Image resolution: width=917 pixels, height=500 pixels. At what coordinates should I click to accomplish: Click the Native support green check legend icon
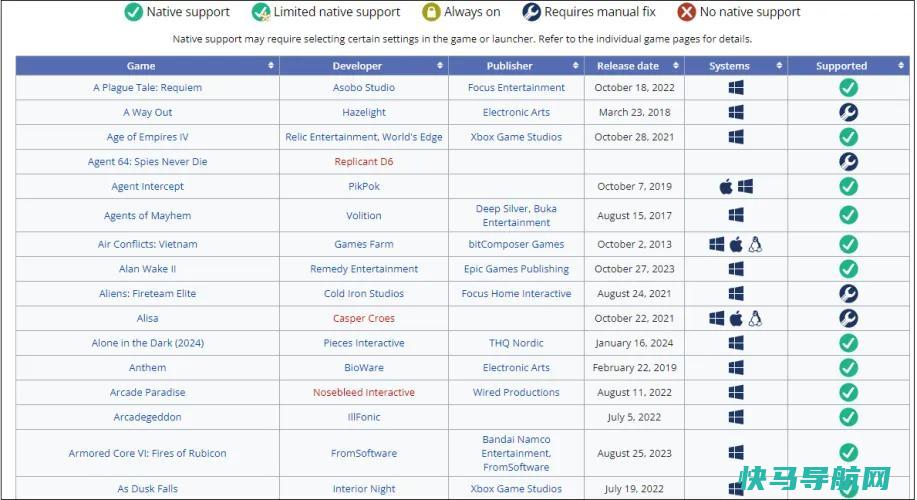click(x=133, y=12)
